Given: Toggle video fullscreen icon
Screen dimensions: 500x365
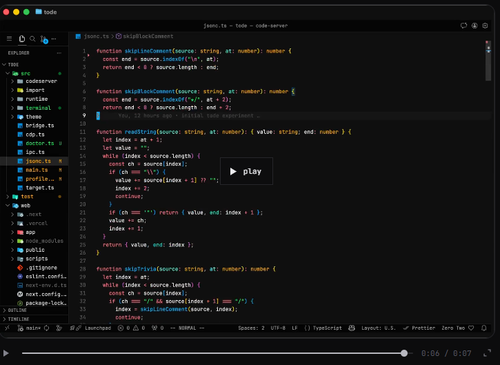Looking at the screenshot, I should click(487, 353).
